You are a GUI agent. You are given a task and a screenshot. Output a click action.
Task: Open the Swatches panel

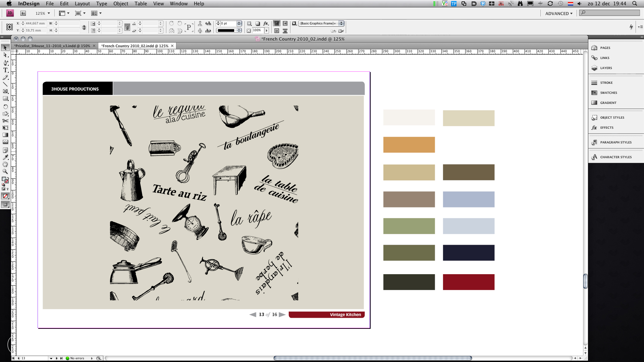(x=608, y=93)
